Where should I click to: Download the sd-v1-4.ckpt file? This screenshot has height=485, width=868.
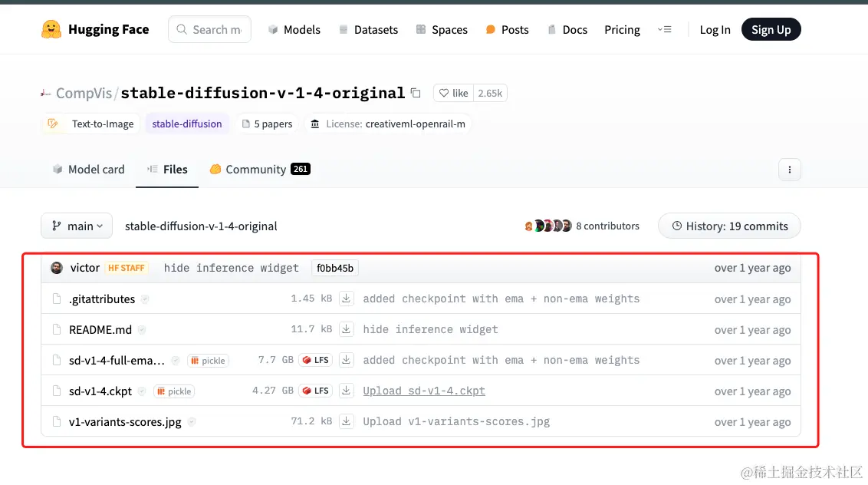346,391
